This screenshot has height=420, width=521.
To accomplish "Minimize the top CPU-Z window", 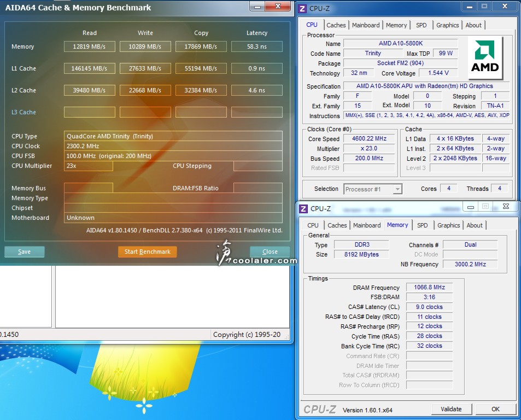I will tap(469, 7).
